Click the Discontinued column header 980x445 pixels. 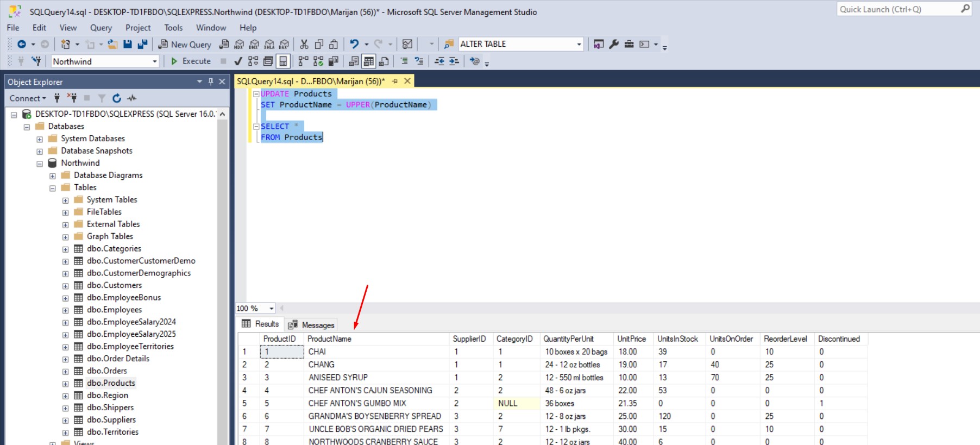coord(840,339)
